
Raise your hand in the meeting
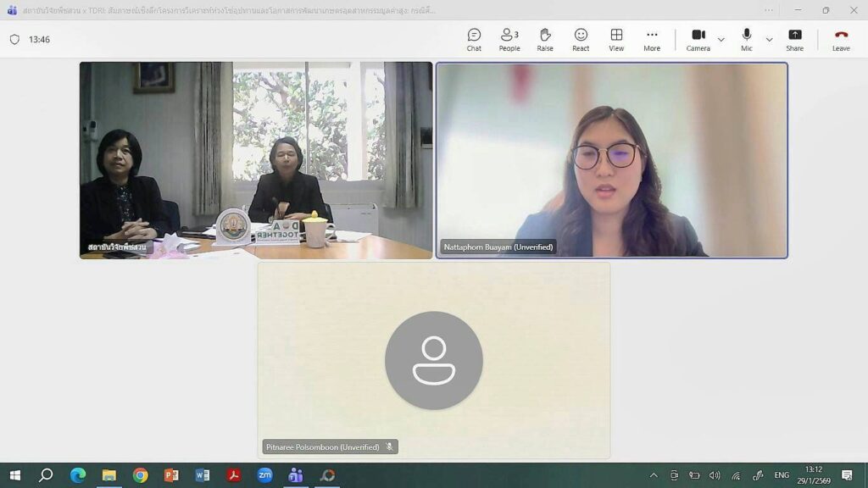tap(545, 39)
